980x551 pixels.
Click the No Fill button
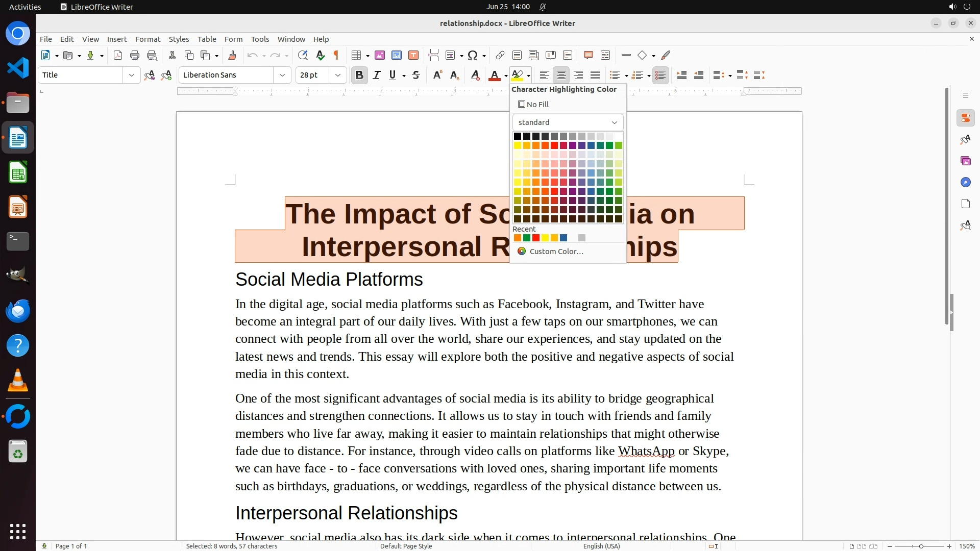(533, 105)
